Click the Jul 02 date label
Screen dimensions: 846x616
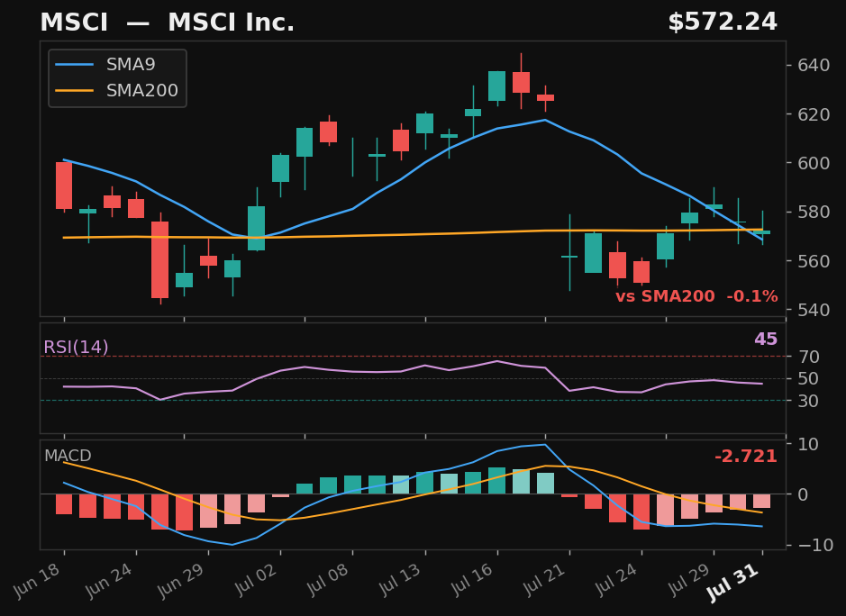coord(254,580)
